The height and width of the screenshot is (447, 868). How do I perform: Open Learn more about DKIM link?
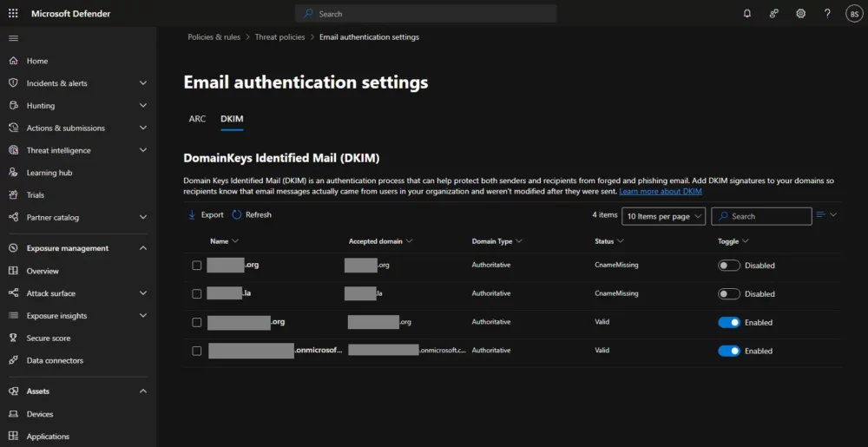[661, 192]
